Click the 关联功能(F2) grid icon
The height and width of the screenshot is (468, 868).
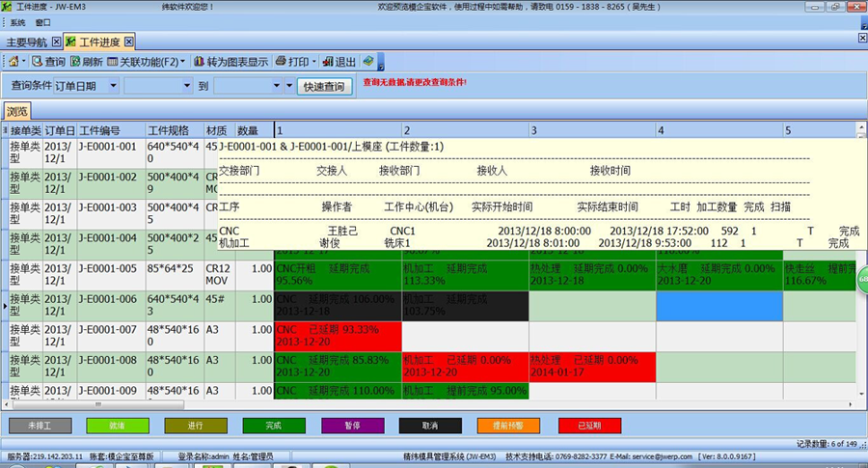(113, 62)
